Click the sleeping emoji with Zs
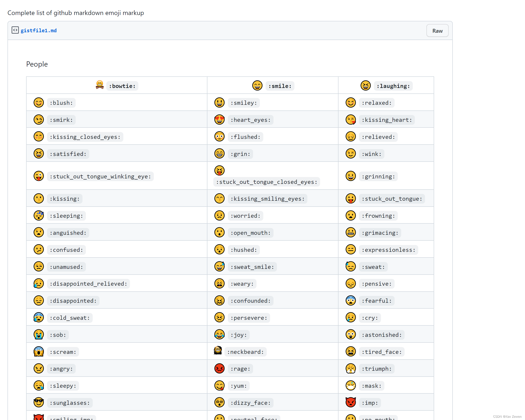The image size is (525, 420). (x=38, y=215)
